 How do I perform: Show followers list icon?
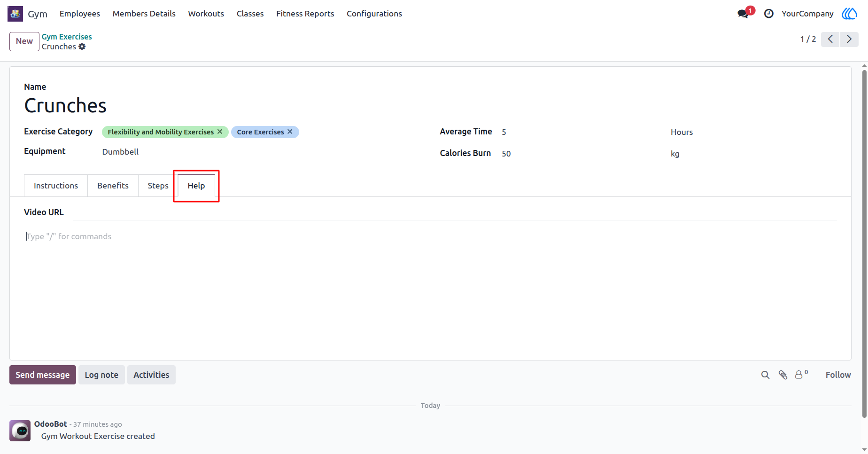[801, 375]
